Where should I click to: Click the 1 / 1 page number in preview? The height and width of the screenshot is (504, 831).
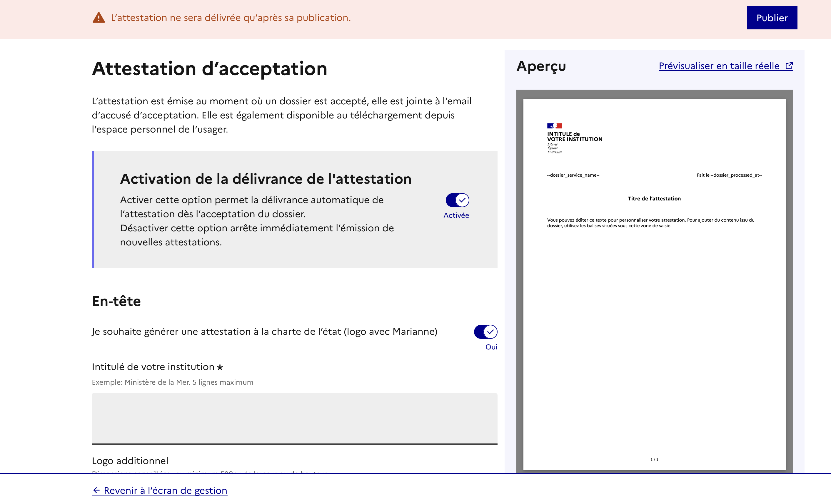click(654, 459)
